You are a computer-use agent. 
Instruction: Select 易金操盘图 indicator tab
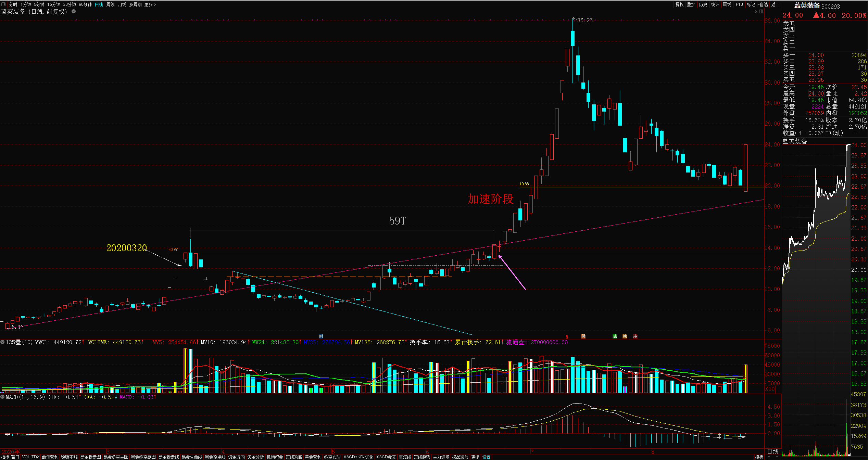(91, 457)
